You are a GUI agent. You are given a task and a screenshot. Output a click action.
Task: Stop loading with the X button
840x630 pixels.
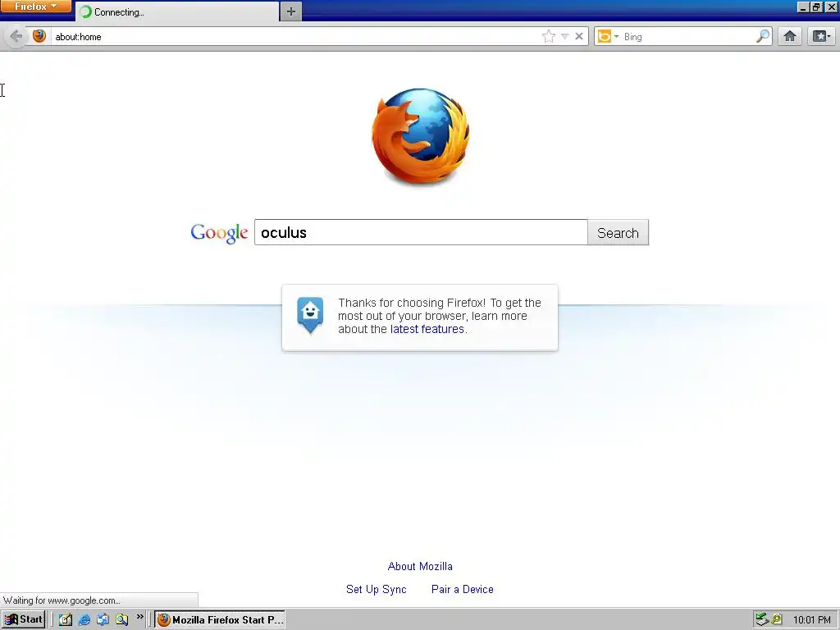[x=579, y=36]
